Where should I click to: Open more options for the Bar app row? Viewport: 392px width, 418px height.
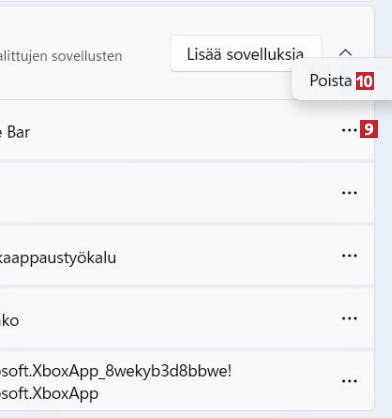(349, 130)
